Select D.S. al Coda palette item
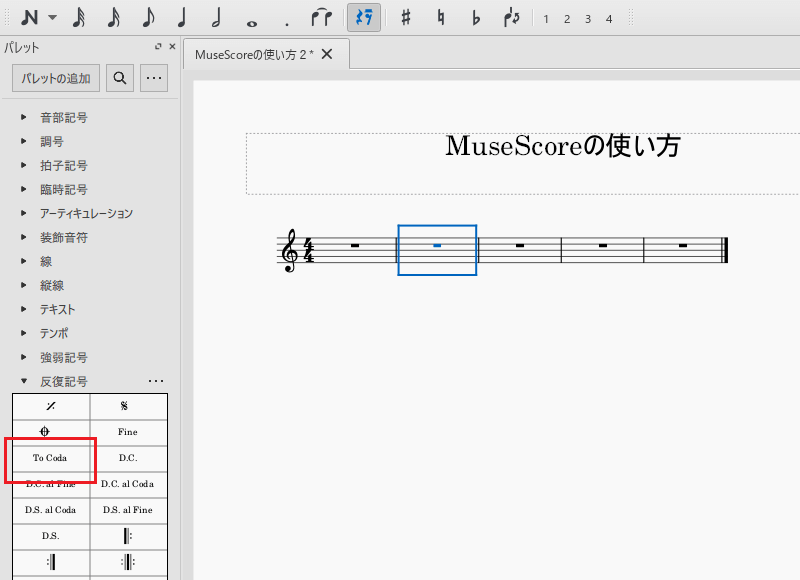 click(x=51, y=510)
